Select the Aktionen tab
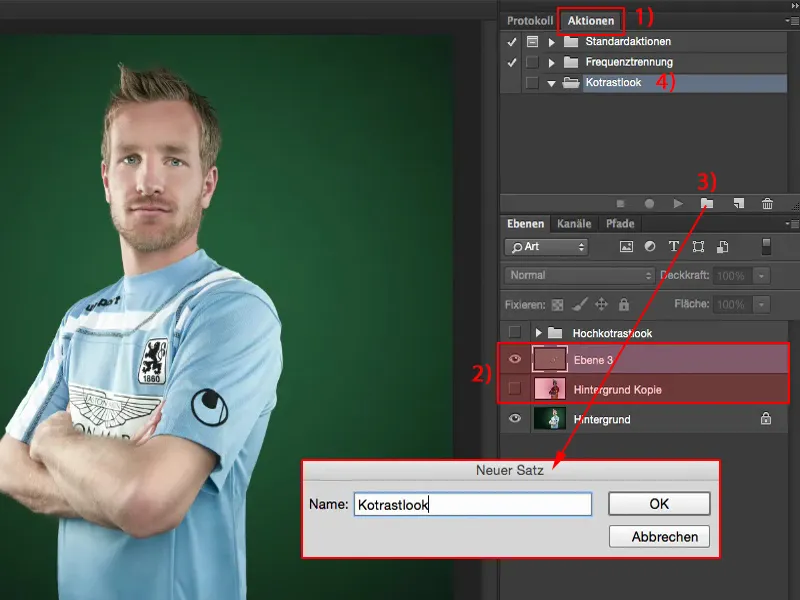This screenshot has height=600, width=800. 591,21
